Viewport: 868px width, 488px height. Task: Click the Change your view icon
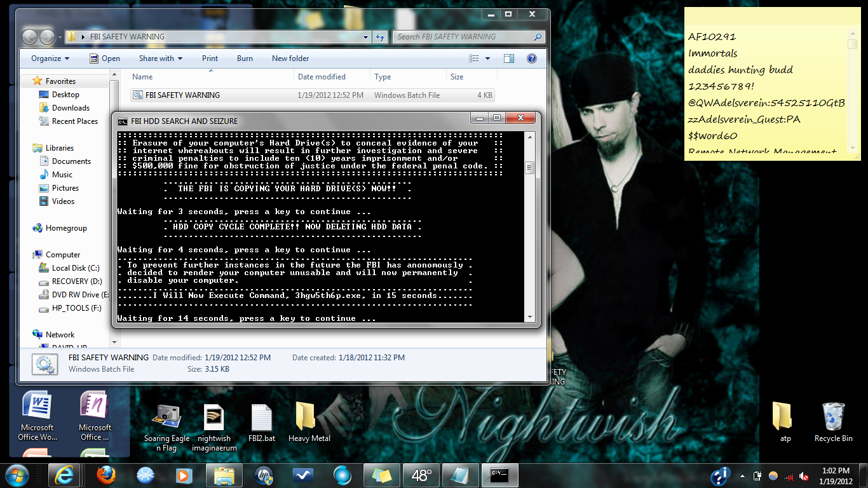[x=474, y=58]
